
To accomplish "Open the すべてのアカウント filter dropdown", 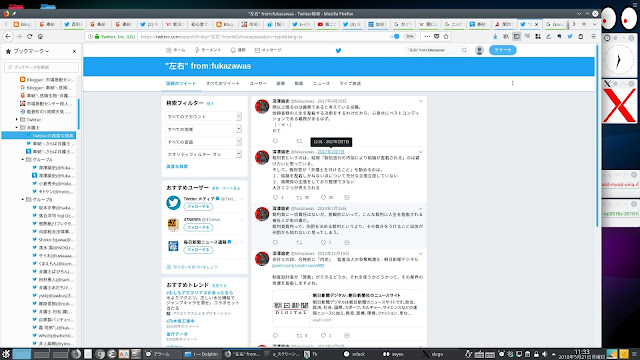I will tap(204, 116).
